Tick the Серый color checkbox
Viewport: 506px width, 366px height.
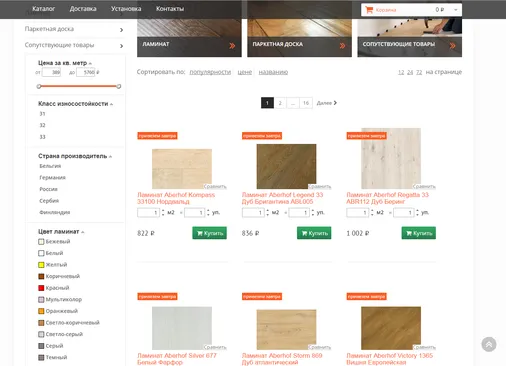coord(41,346)
